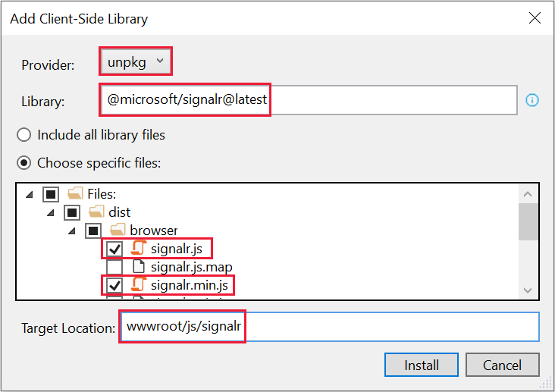Open the Provider dropdown
Image resolution: width=555 pixels, height=392 pixels.
136,62
